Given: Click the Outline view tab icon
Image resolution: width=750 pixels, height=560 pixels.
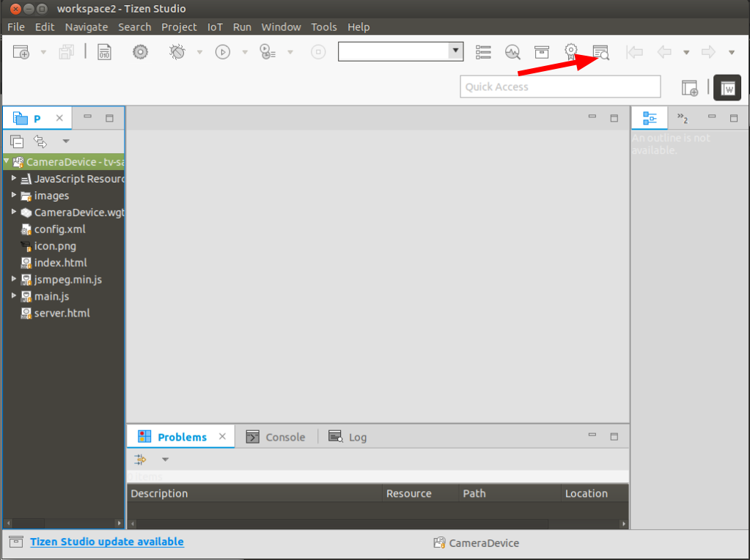Looking at the screenshot, I should [x=650, y=118].
